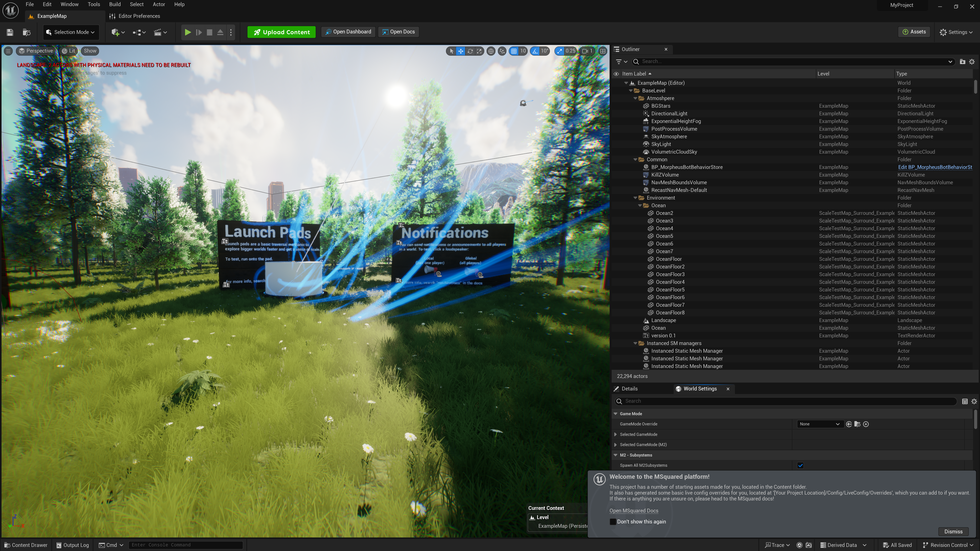The image size is (980, 551).
Task: Collapse the Atmosphere folder in Outliner
Action: [635, 99]
